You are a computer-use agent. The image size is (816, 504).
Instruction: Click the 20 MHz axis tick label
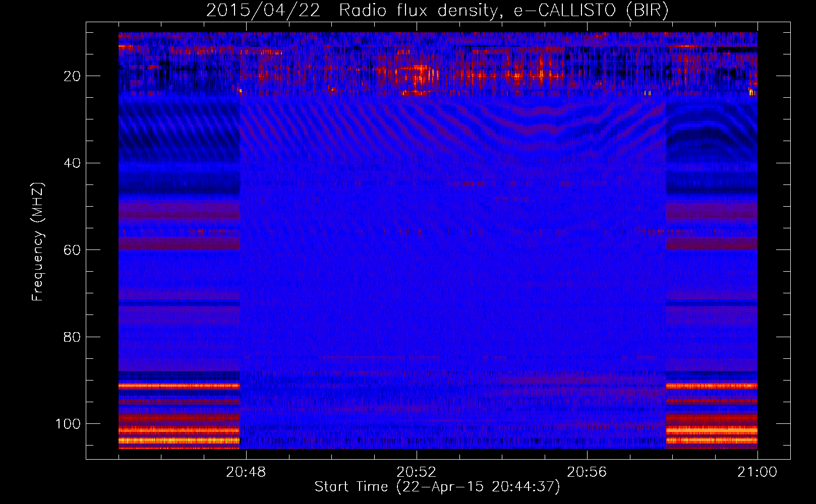tap(72, 76)
